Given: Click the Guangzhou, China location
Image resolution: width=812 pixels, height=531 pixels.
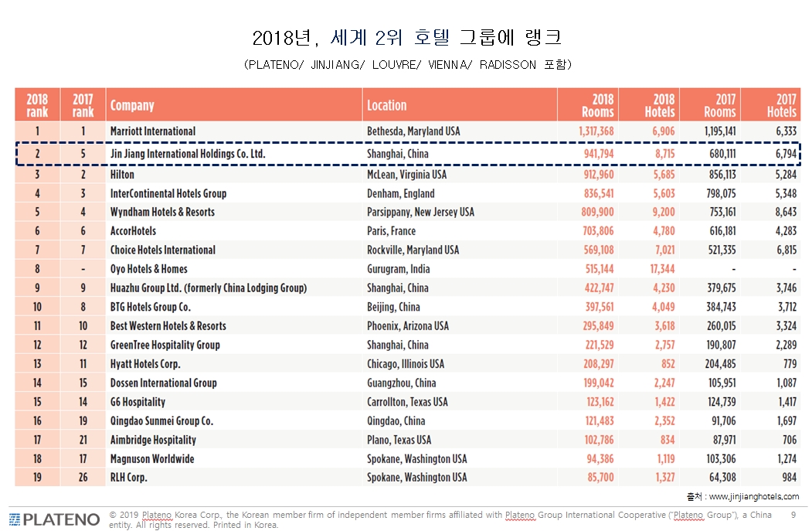Looking at the screenshot, I should [x=401, y=383].
